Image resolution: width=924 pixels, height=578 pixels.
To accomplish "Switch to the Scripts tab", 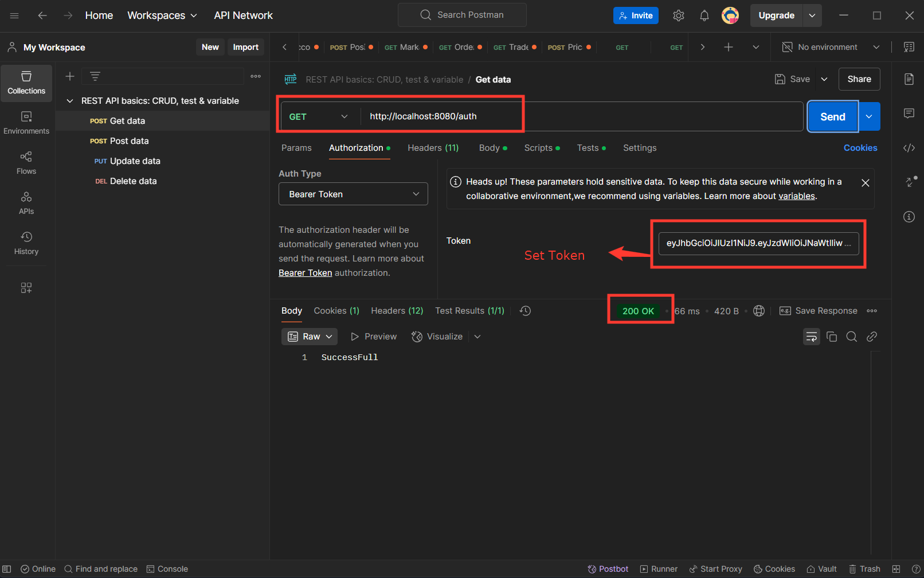I will [x=542, y=148].
